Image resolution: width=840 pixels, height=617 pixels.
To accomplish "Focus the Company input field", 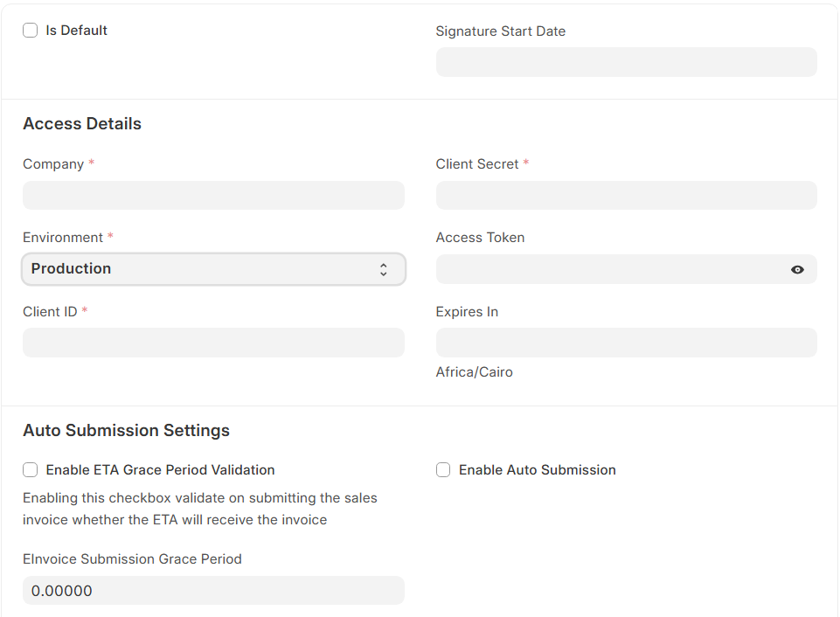I will (x=213, y=195).
